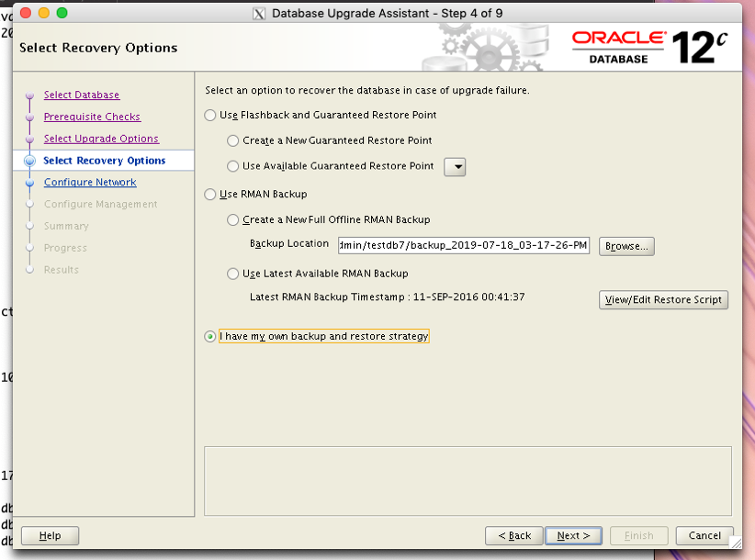Click the Backup Location label
Image resolution: width=755 pixels, height=560 pixels.
pos(289,243)
